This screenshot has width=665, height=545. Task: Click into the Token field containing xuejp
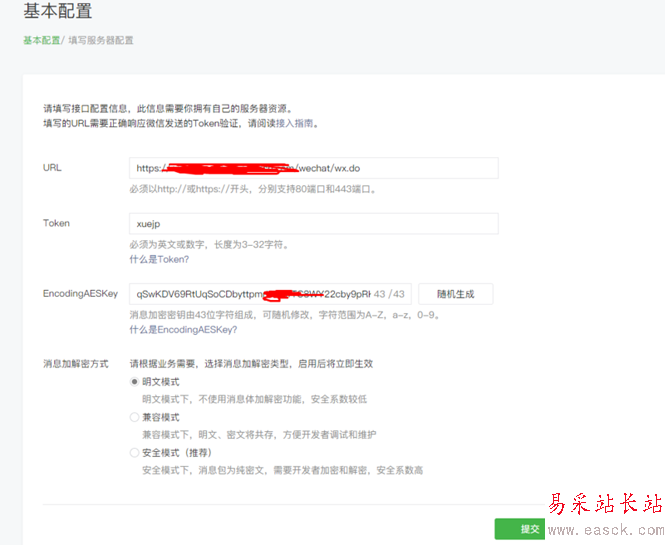[x=314, y=224]
